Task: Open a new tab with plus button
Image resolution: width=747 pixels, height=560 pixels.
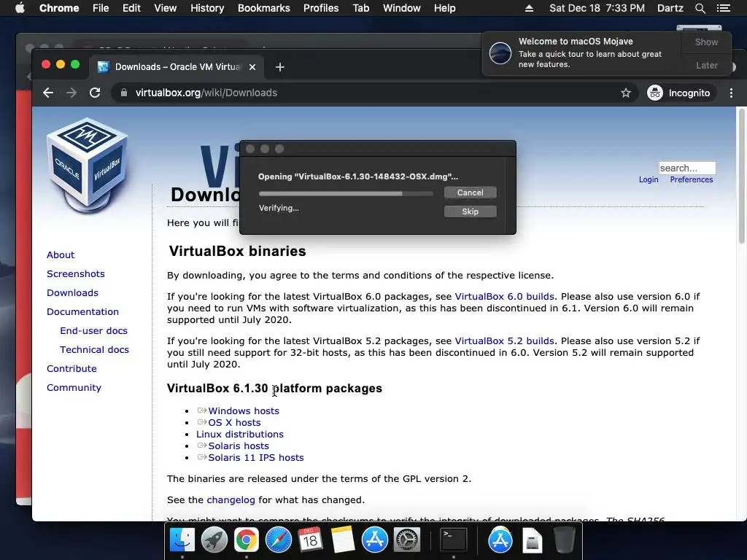Action: coord(280,67)
